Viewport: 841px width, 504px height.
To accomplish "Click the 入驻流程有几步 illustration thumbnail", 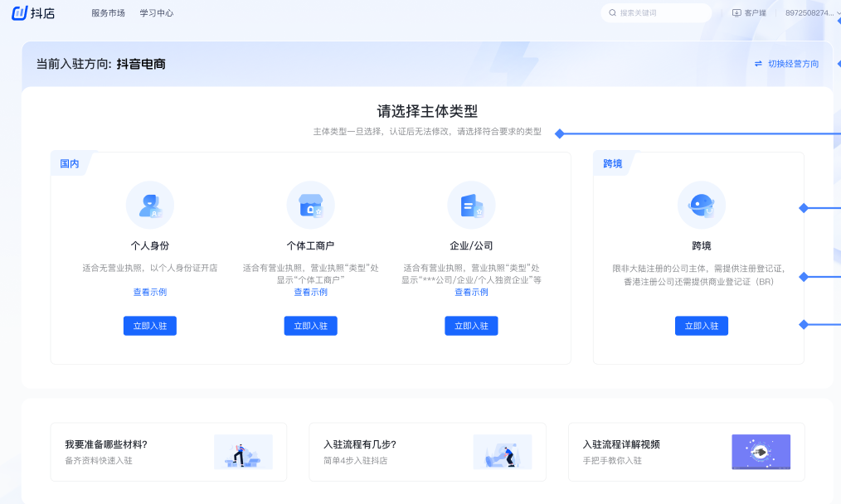I will point(503,452).
